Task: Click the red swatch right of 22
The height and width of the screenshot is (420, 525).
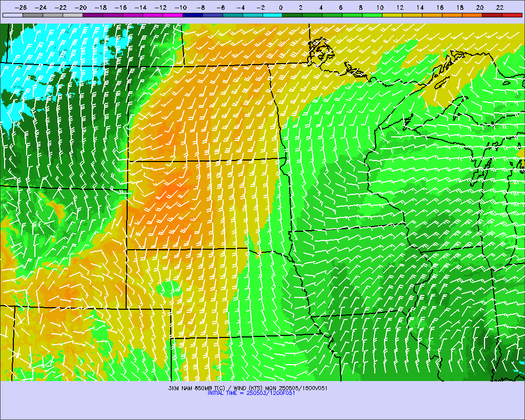Action: [x=512, y=15]
